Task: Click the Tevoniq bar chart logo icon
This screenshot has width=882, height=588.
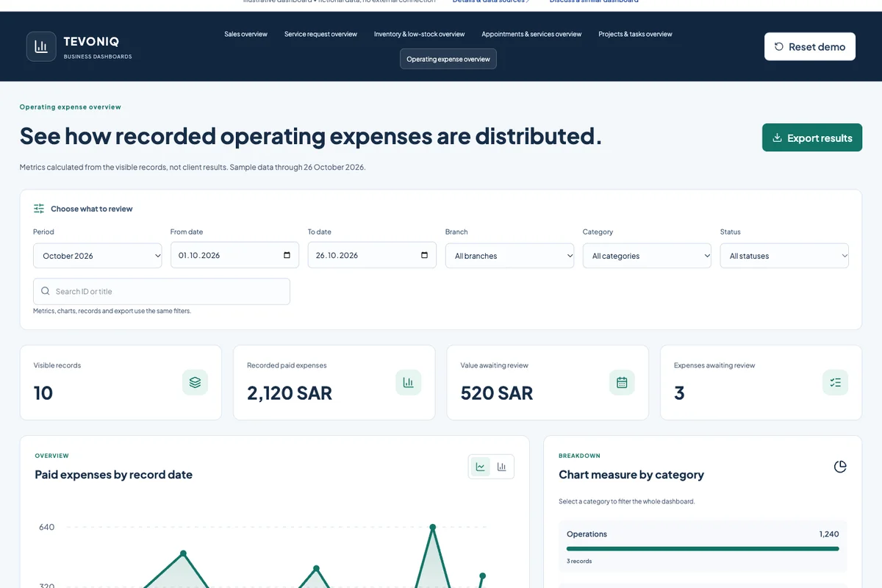Action: (41, 46)
